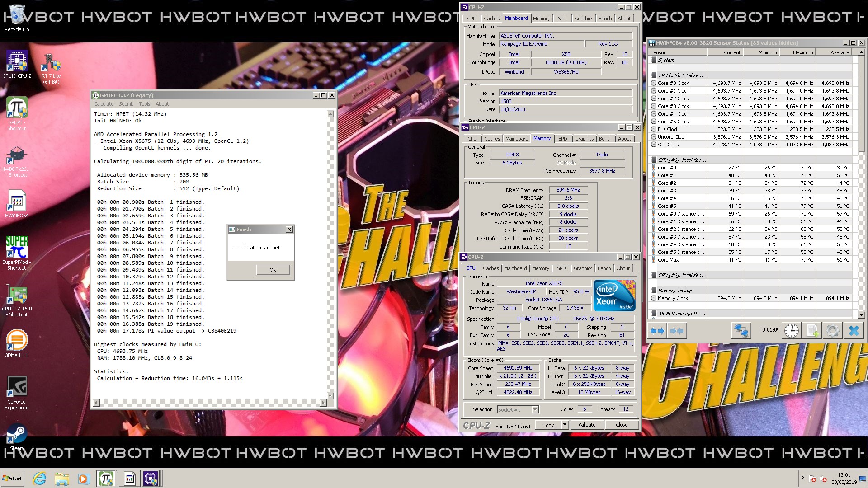Open Windows Explorer from the taskbar
Viewport: 868px width, 488px height.
(62, 479)
